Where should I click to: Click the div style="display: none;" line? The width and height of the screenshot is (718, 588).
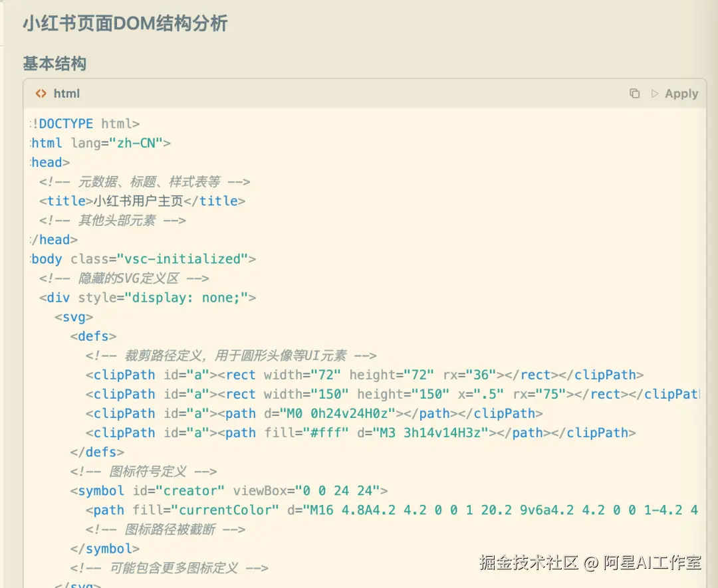point(148,298)
